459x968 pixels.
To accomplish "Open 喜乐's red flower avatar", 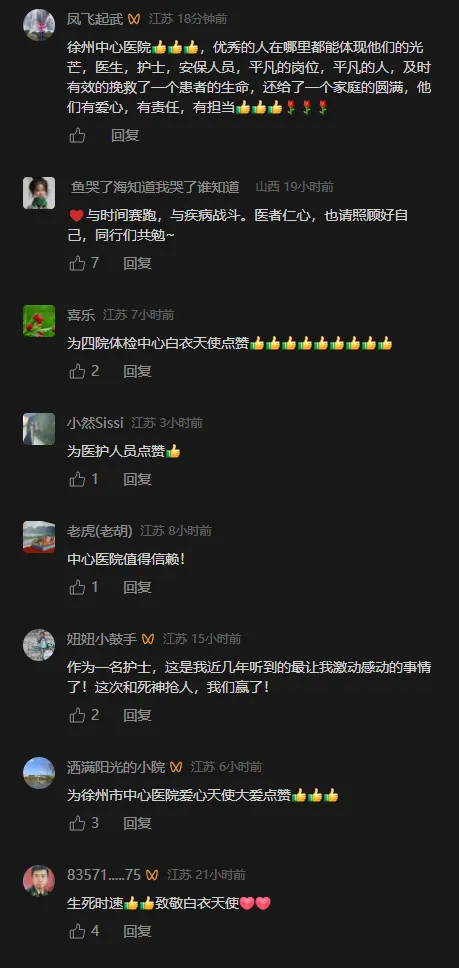I will point(39,320).
